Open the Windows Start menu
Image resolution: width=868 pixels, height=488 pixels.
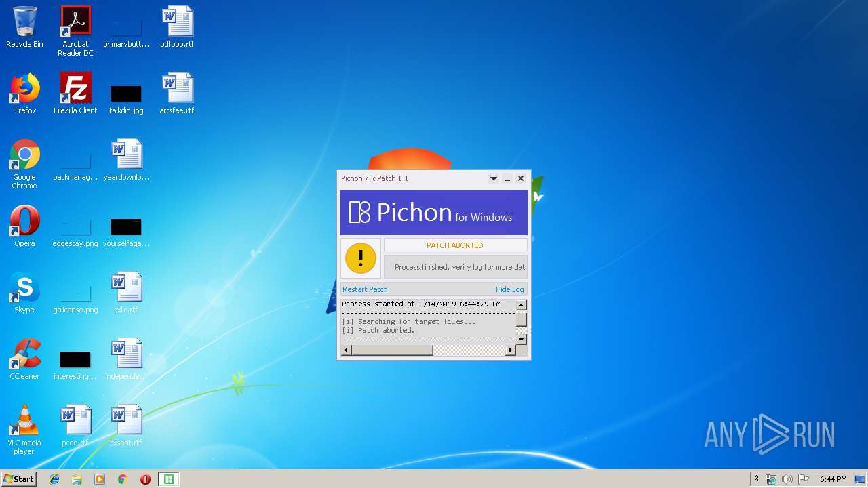pyautogui.click(x=19, y=479)
